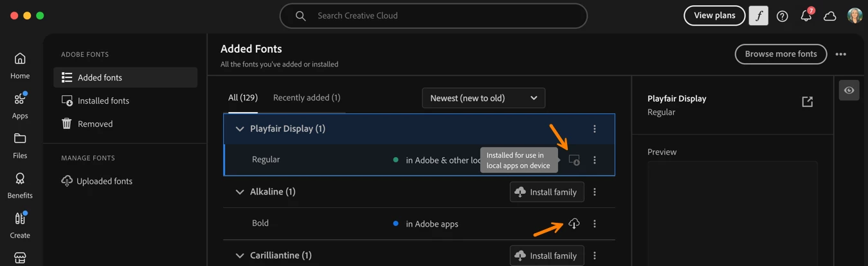This screenshot has width=868, height=266.
Task: Click the search magnifier icon
Action: [300, 15]
